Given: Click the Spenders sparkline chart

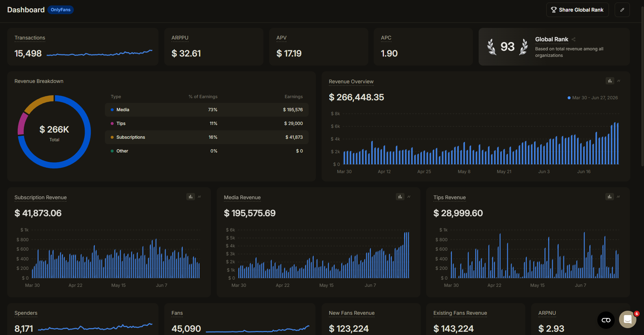Looking at the screenshot, I should 95,327.
